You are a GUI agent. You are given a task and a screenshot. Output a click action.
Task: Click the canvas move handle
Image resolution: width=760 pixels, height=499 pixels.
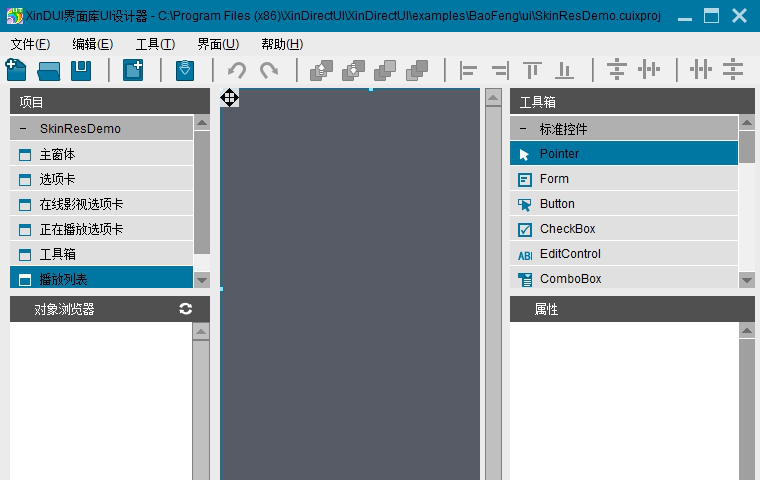pyautogui.click(x=229, y=97)
